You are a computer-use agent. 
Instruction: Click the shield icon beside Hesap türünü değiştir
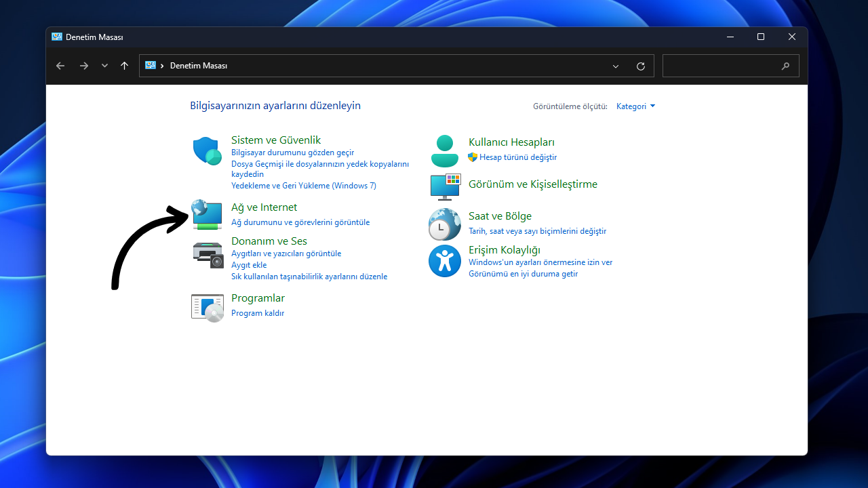point(473,157)
